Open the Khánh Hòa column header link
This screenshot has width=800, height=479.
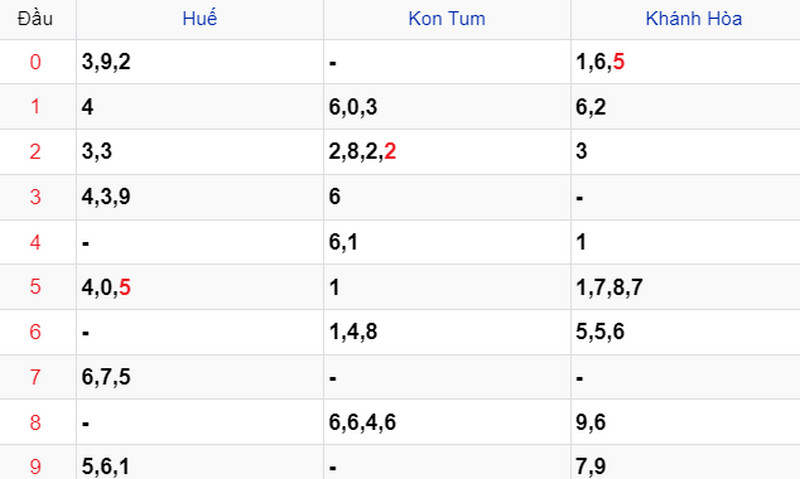point(693,19)
